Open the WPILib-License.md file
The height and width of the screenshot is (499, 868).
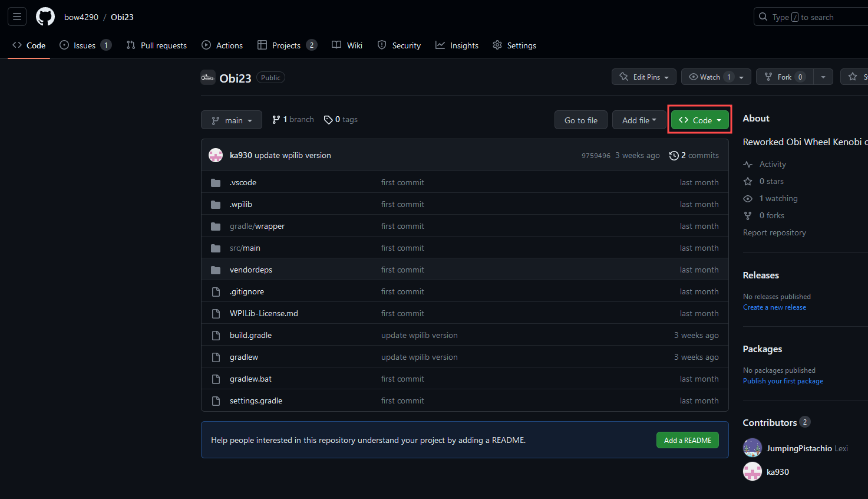[x=264, y=313]
